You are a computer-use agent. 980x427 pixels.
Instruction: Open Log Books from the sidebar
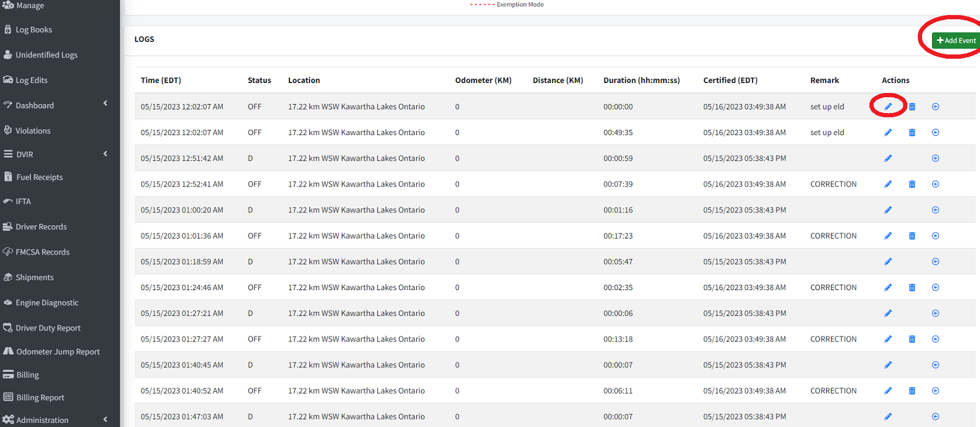pos(33,30)
